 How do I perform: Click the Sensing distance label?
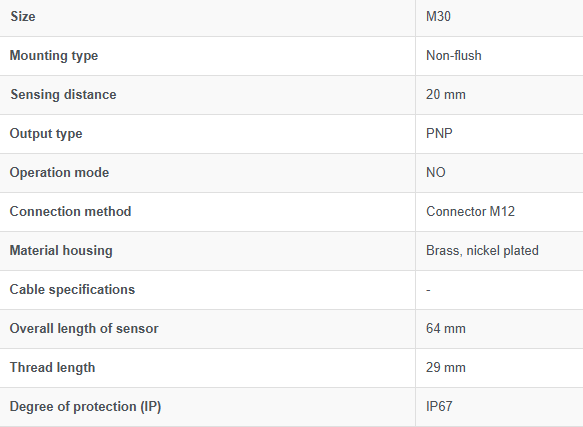coord(63,94)
